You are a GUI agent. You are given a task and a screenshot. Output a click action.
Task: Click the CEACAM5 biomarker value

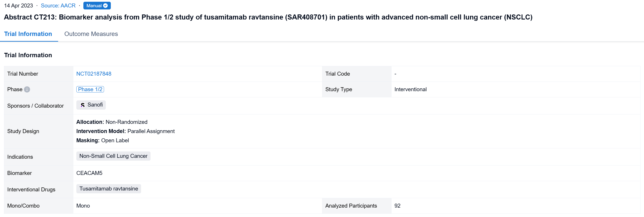click(89, 173)
